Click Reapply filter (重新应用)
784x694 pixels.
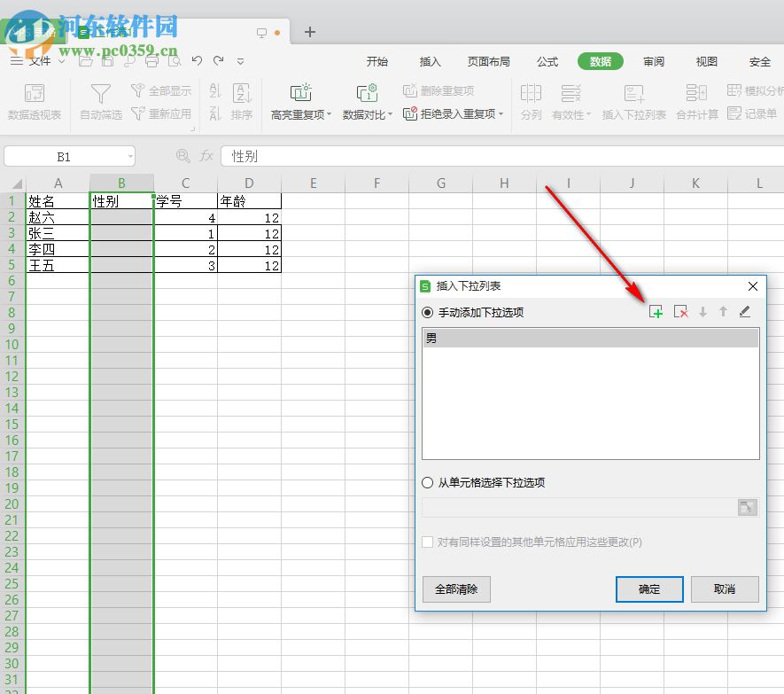coord(161,113)
